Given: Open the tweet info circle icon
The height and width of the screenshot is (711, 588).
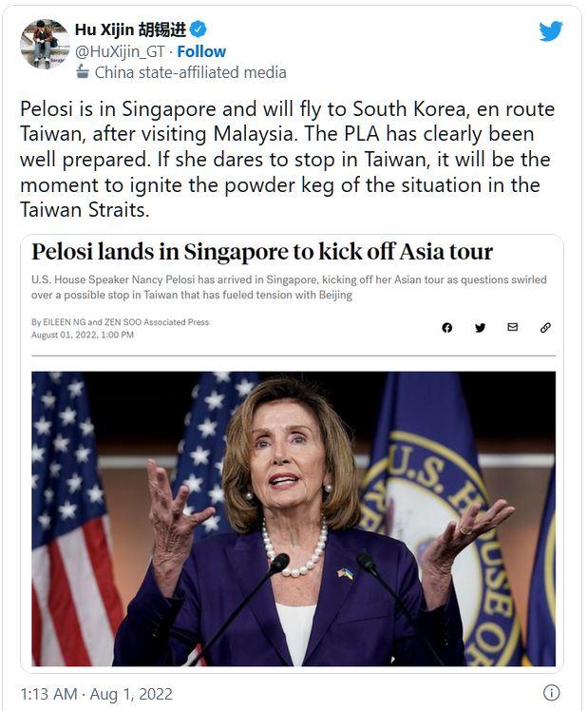Looking at the screenshot, I should point(551,692).
